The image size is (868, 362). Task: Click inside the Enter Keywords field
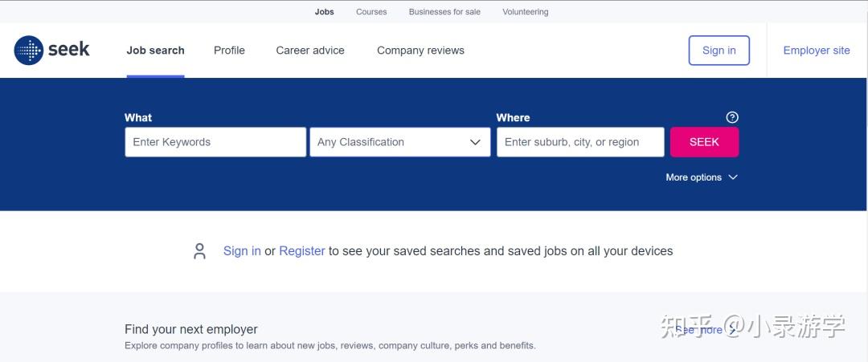(215, 142)
